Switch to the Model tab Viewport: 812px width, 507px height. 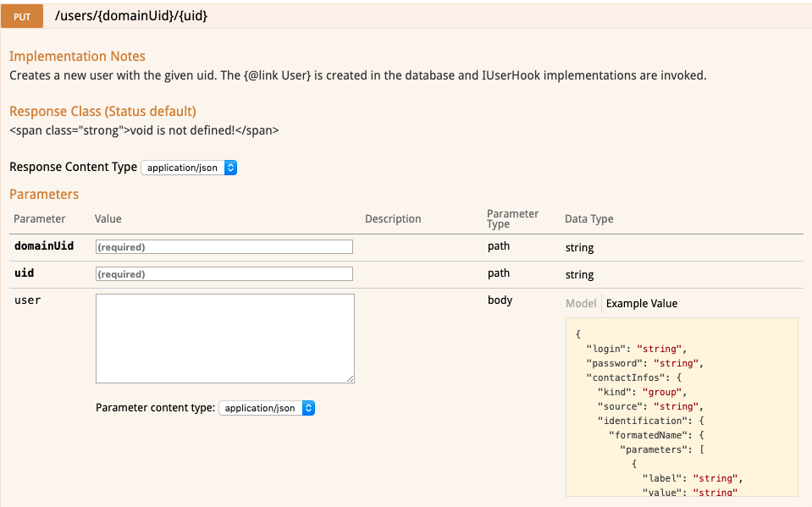click(x=581, y=304)
